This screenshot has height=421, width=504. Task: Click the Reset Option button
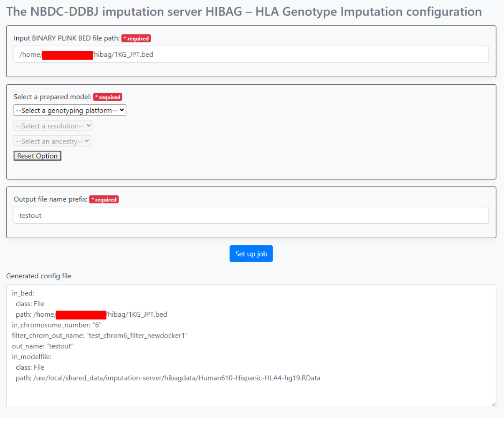tap(38, 156)
